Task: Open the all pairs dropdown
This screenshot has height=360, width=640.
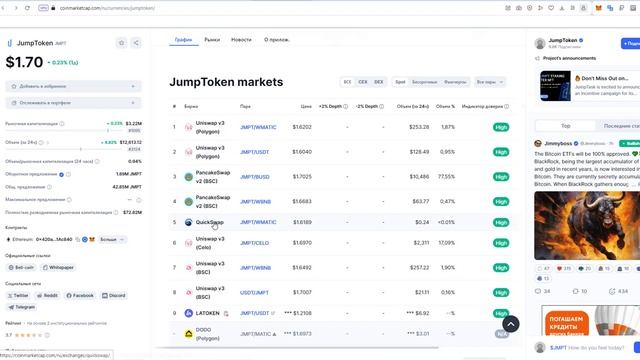Action: (490, 82)
